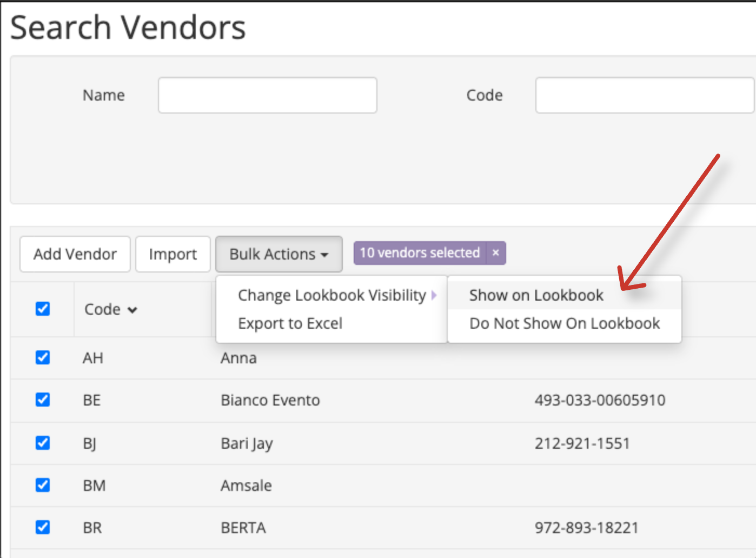Uncheck the checkbox for vendor BM Amsale

[x=42, y=485]
